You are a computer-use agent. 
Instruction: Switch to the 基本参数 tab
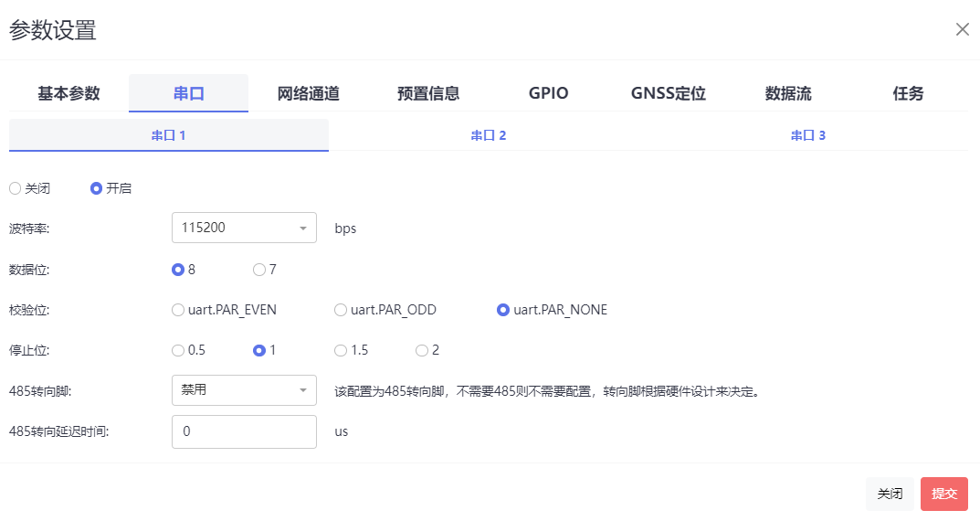[68, 93]
